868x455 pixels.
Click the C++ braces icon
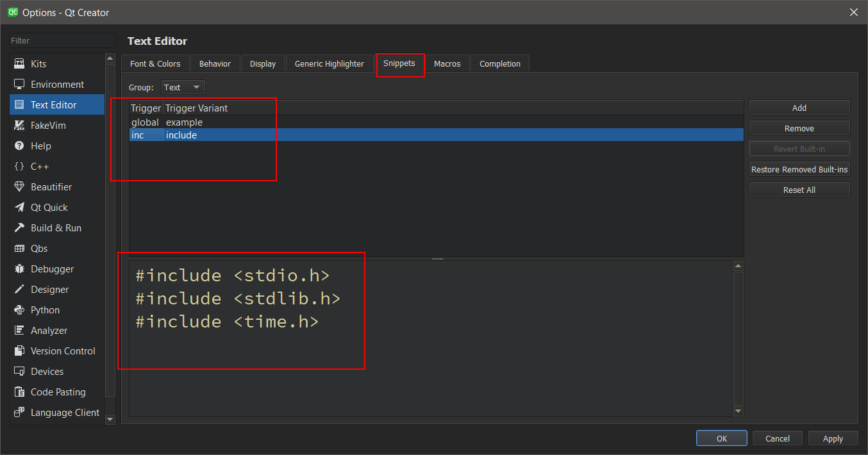coord(19,167)
